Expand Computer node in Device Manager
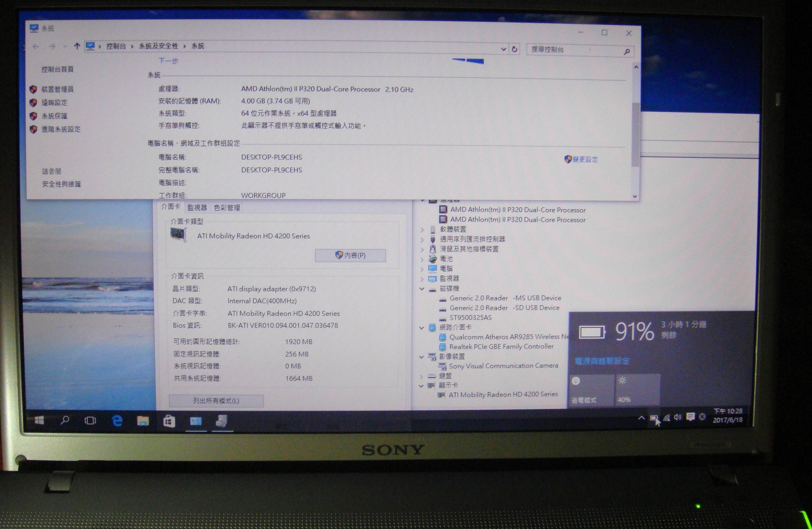 tap(422, 269)
